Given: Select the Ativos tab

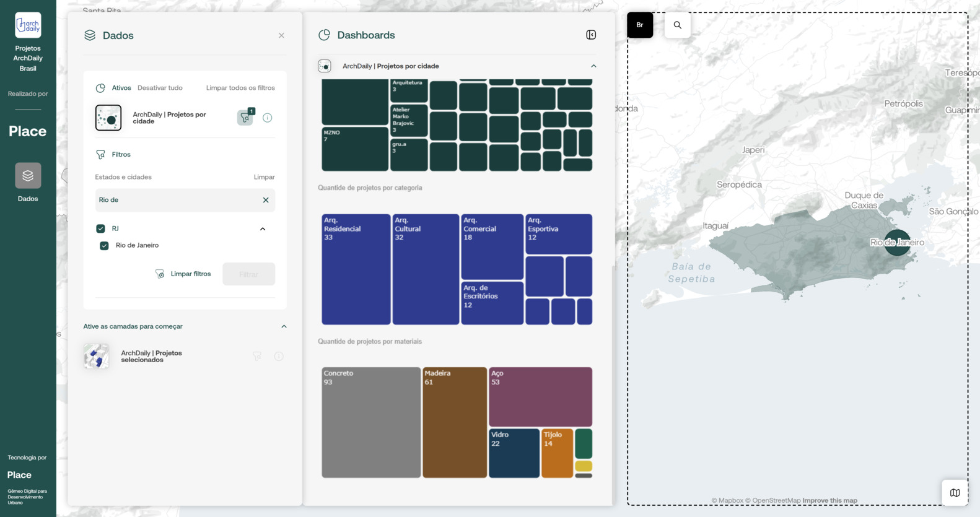Looking at the screenshot, I should pyautogui.click(x=121, y=88).
